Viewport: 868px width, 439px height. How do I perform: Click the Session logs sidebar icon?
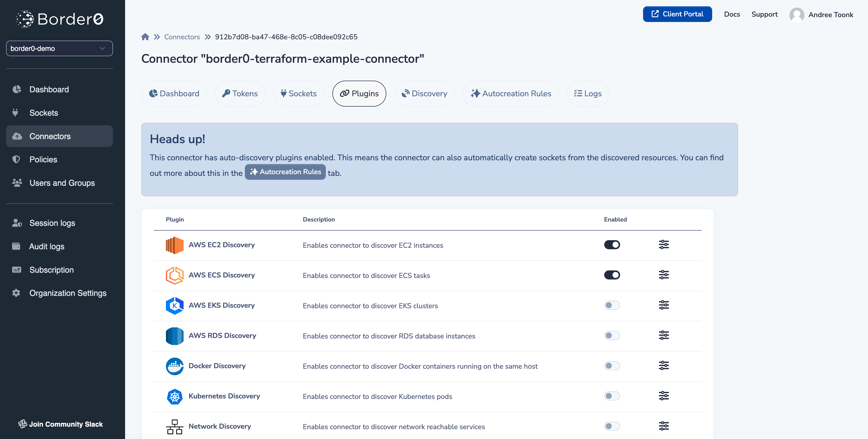coord(17,223)
